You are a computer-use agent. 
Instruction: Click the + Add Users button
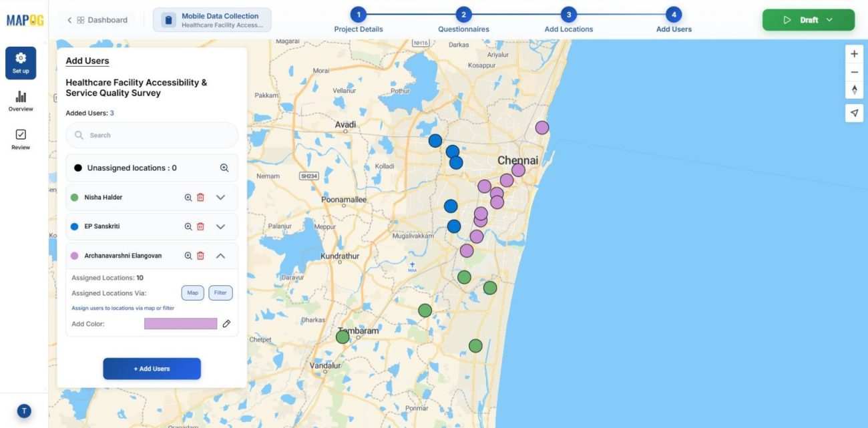(152, 368)
